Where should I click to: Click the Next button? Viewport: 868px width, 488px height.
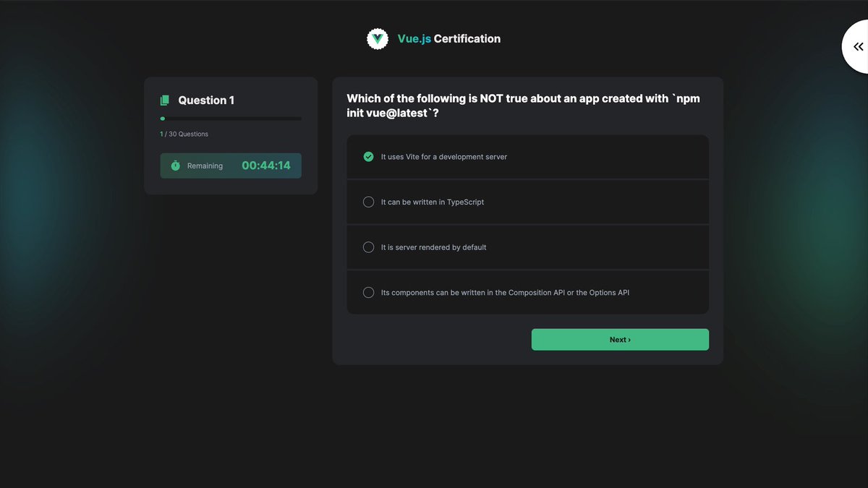(620, 340)
